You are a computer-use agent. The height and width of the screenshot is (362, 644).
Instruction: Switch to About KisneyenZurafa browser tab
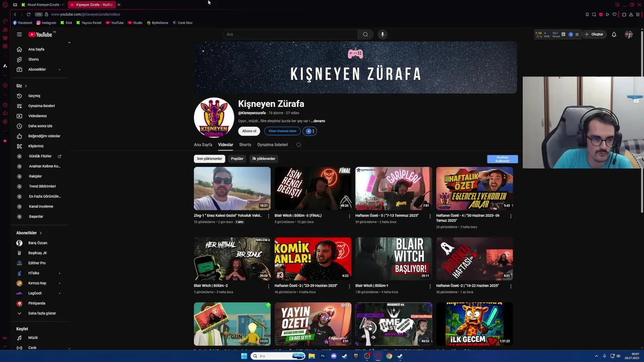[x=42, y=5]
